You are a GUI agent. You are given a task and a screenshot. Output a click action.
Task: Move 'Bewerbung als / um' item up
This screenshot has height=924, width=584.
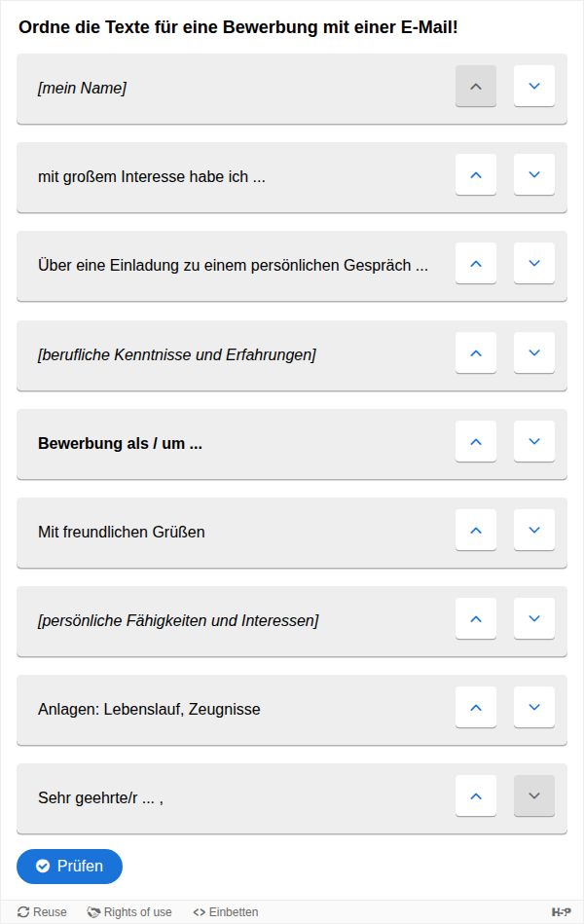[x=476, y=441]
